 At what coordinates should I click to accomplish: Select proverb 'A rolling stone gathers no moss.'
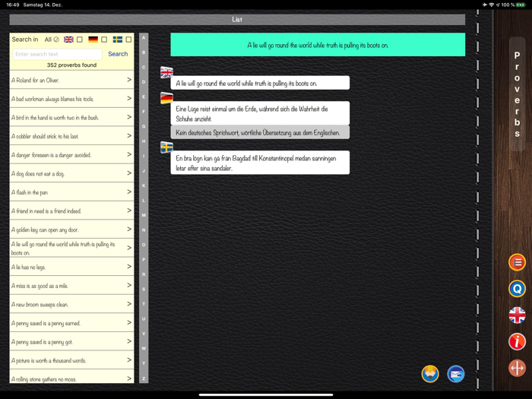(71, 377)
